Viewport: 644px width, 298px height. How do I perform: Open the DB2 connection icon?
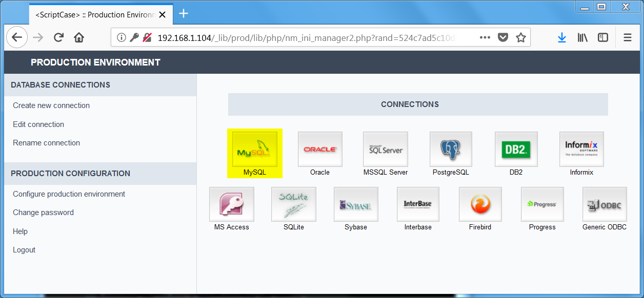tap(516, 149)
